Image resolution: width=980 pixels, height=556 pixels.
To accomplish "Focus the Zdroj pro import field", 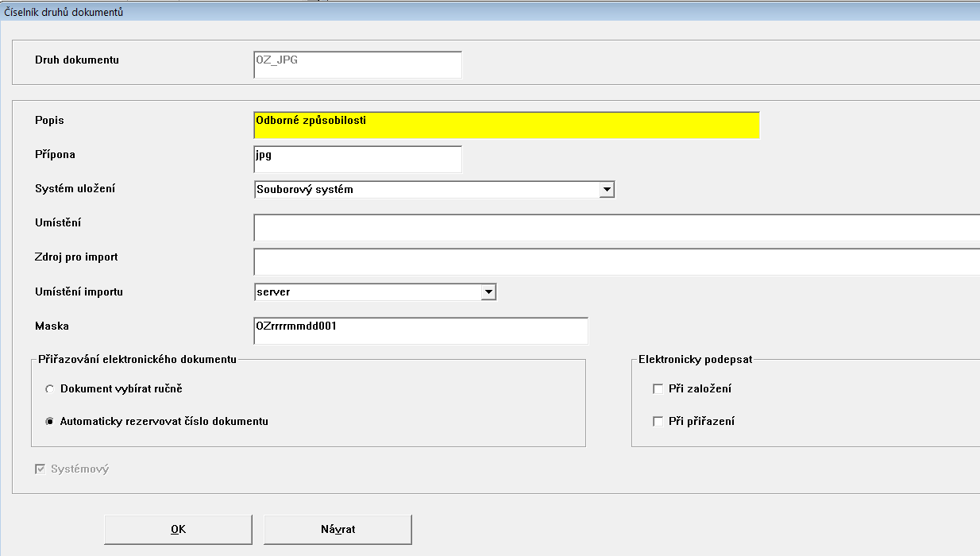I will [616, 261].
